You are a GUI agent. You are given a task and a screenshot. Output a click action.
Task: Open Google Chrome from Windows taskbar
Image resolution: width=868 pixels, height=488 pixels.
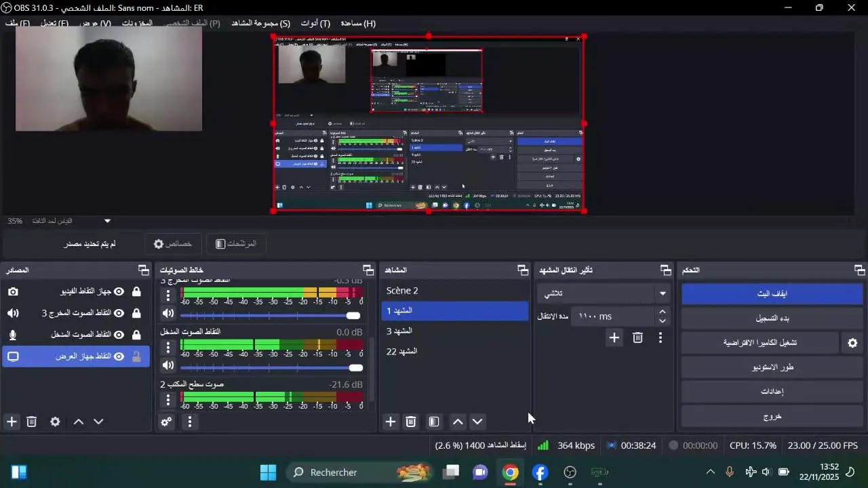point(511,472)
